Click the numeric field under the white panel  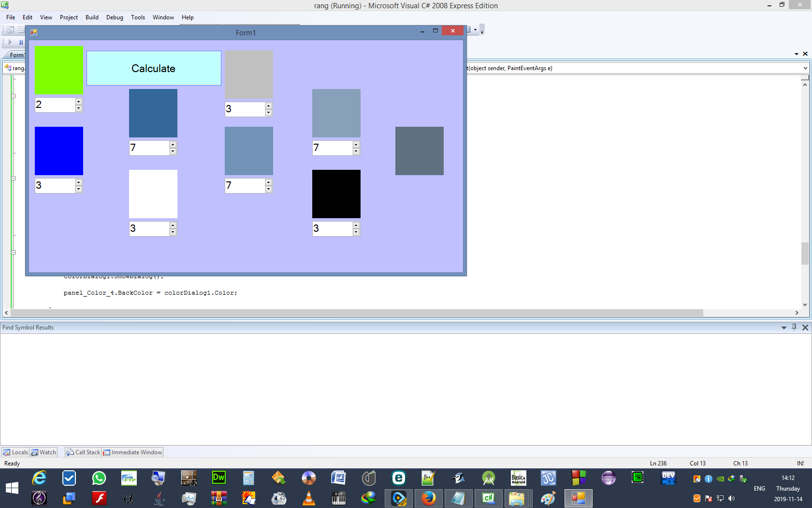coord(149,229)
